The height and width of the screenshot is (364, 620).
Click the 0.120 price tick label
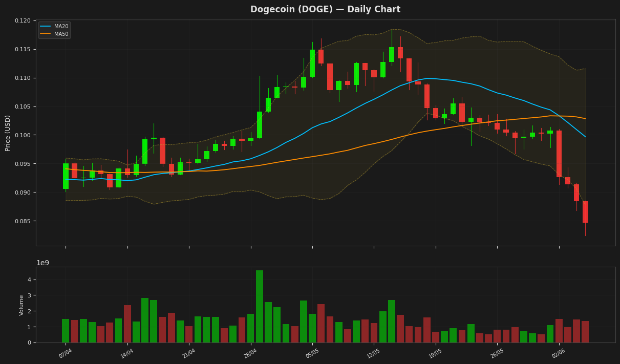[23, 20]
